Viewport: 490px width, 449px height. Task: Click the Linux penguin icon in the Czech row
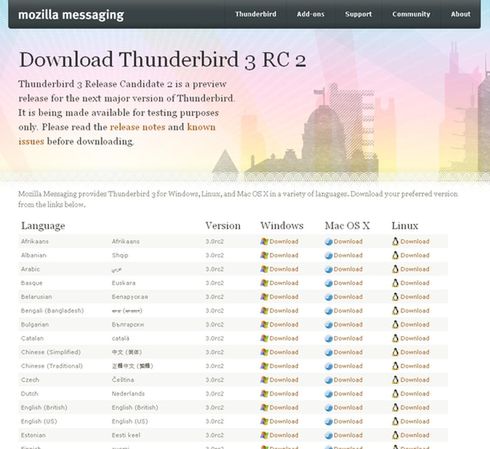pos(395,380)
